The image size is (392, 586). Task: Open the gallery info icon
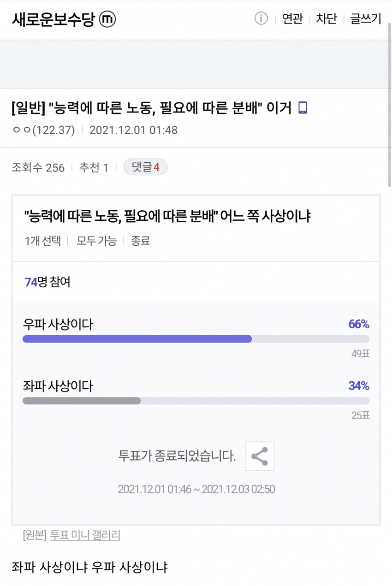(261, 18)
